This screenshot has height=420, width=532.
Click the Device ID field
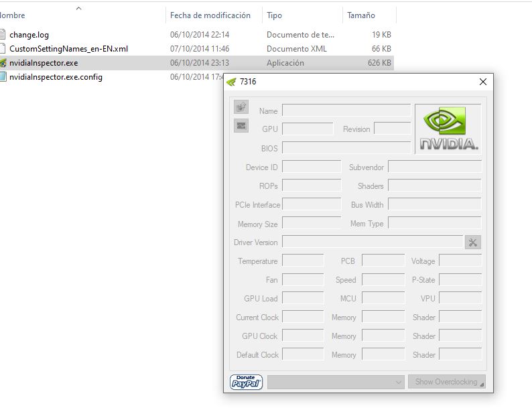click(312, 167)
